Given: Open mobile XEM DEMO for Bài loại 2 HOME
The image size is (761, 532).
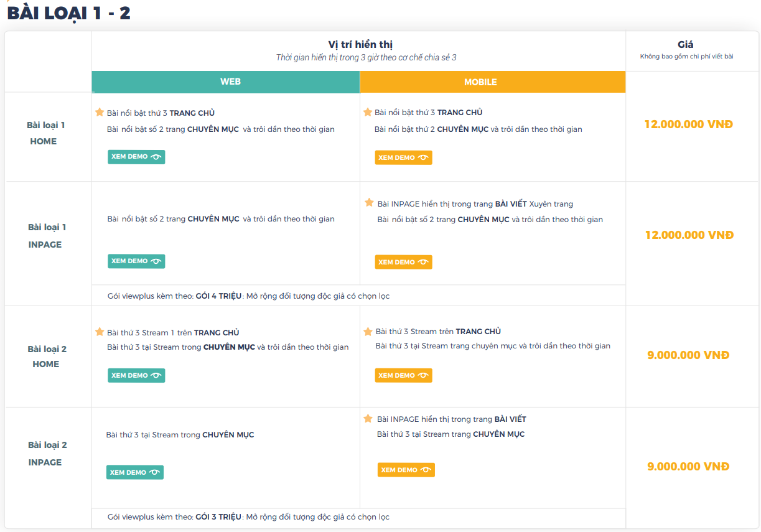Looking at the screenshot, I should click(403, 375).
